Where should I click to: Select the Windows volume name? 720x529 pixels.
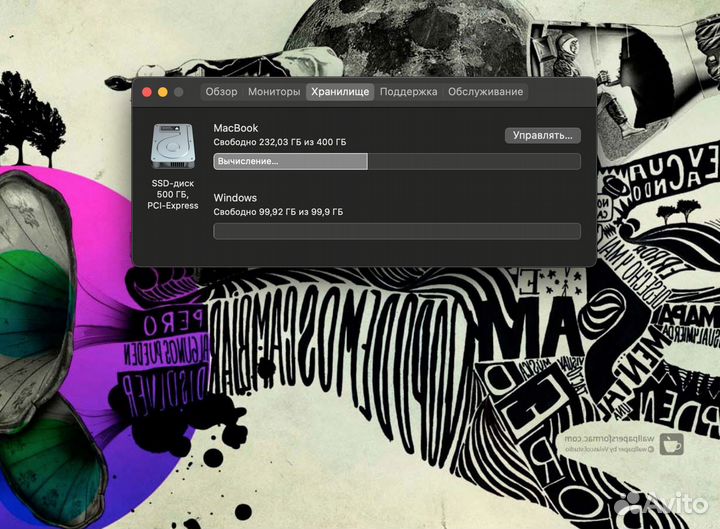pos(235,198)
